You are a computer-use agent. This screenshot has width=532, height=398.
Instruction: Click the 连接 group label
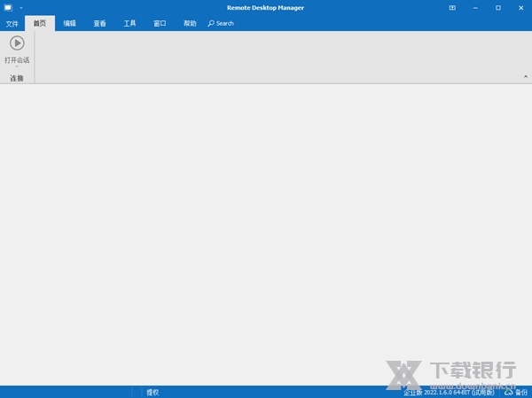pos(17,78)
